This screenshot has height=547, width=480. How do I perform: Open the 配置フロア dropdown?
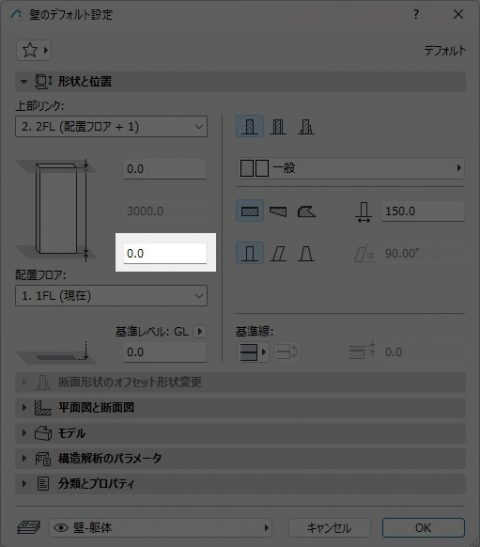click(x=111, y=296)
